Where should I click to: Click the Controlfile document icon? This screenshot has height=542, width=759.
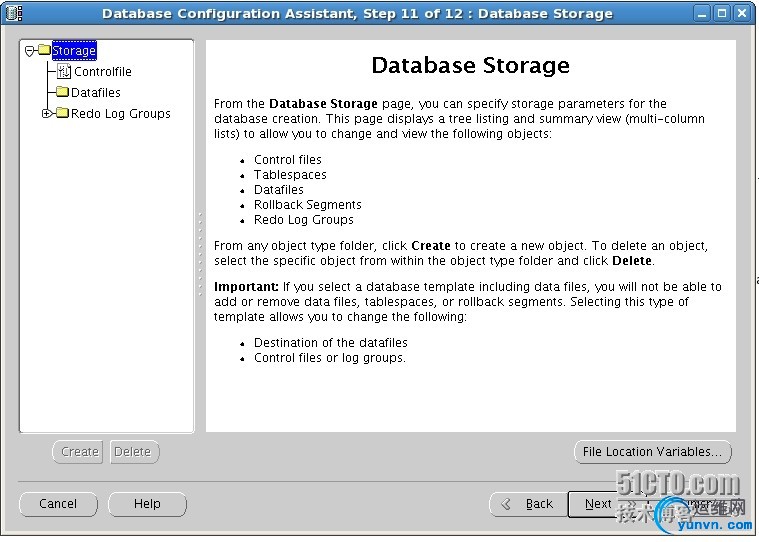point(64,72)
